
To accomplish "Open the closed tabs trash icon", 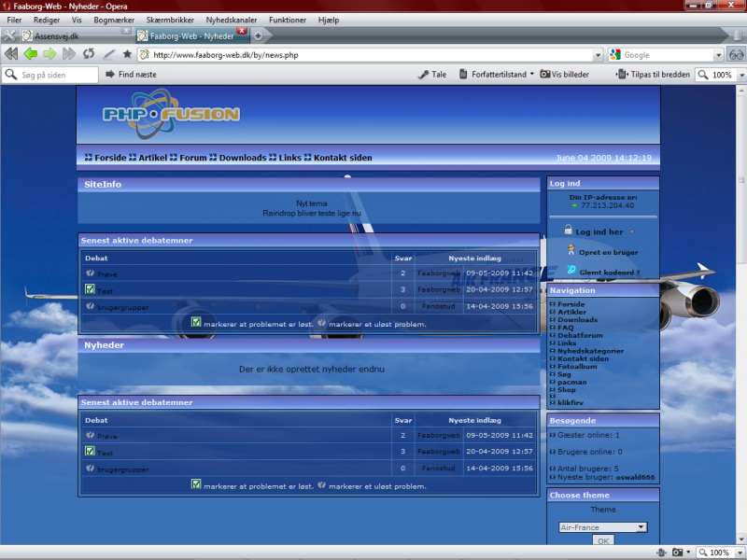I will (x=737, y=35).
